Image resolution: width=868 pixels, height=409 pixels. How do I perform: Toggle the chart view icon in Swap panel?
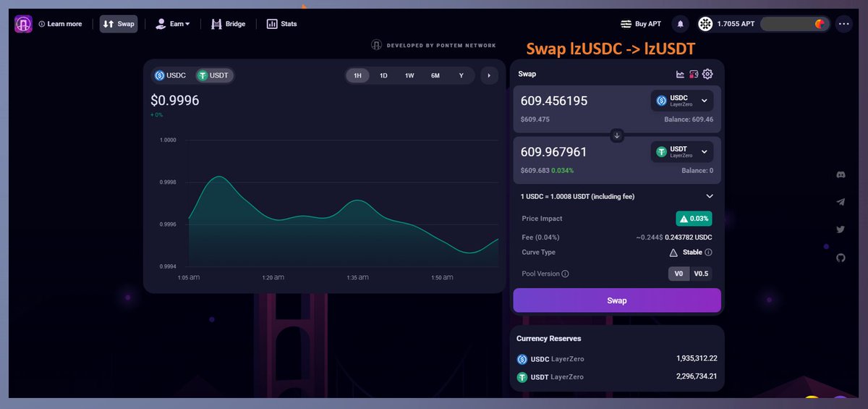pyautogui.click(x=680, y=74)
